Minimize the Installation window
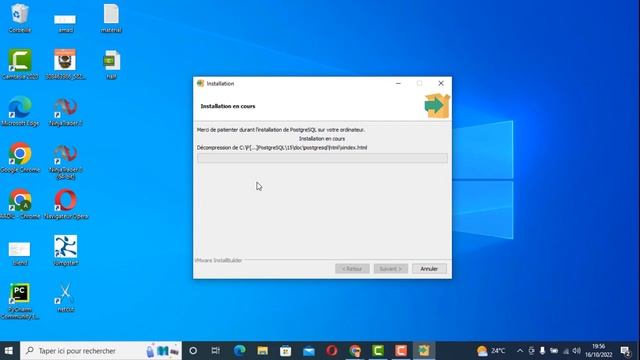 click(398, 83)
